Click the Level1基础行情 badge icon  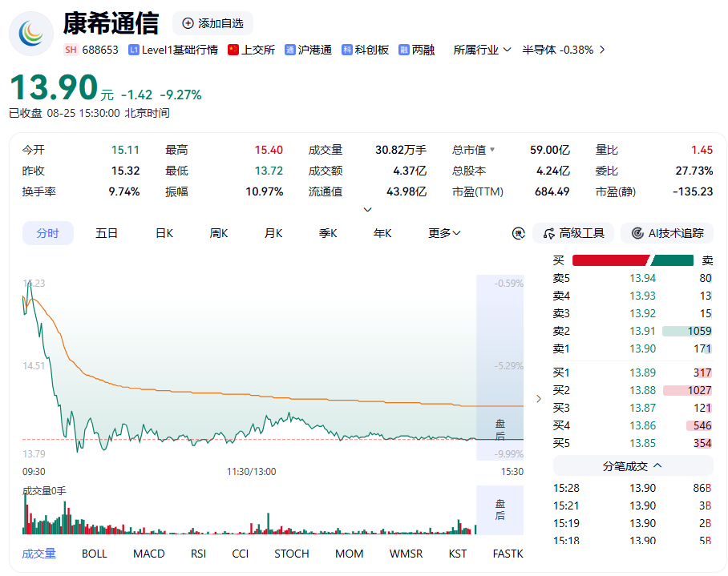click(x=134, y=50)
